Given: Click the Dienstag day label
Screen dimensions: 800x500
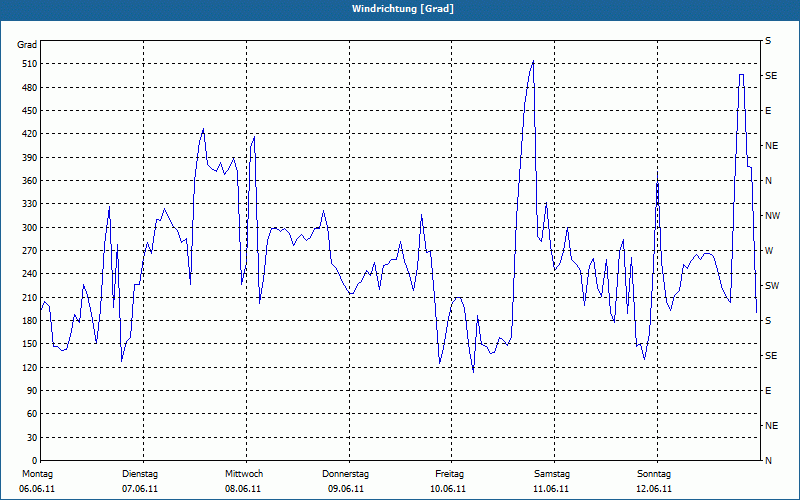Looking at the screenshot, I should [x=140, y=474].
